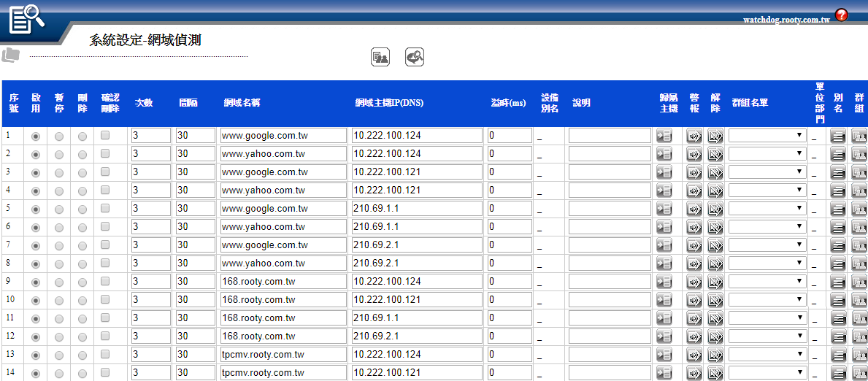Check the confirm delete checkbox in row 6
The height and width of the screenshot is (381, 868).
coord(105,226)
